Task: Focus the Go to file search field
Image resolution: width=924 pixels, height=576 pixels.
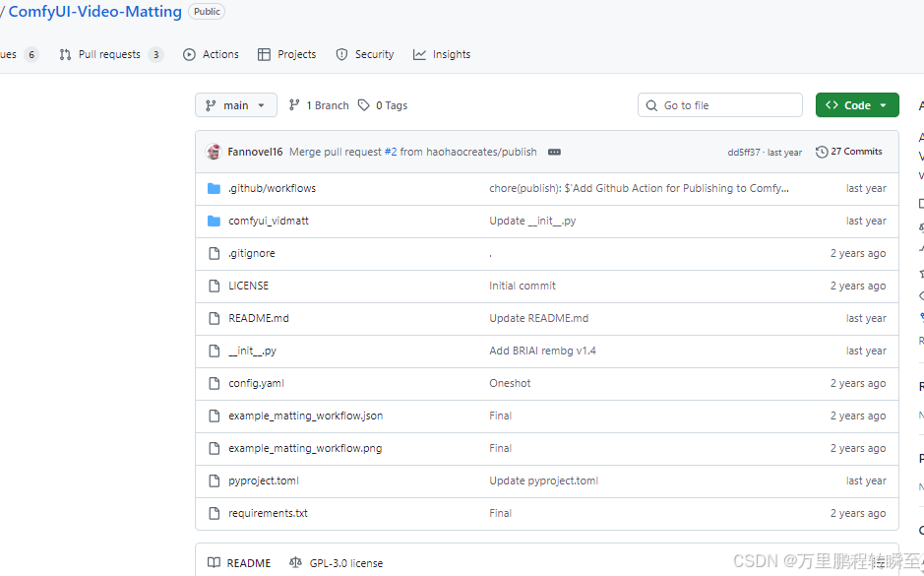Action: pyautogui.click(x=720, y=105)
